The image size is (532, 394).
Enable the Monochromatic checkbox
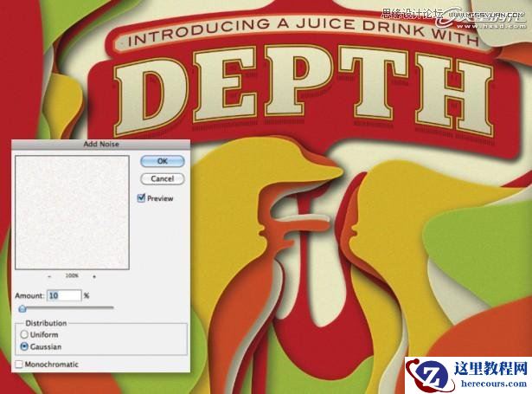click(19, 365)
